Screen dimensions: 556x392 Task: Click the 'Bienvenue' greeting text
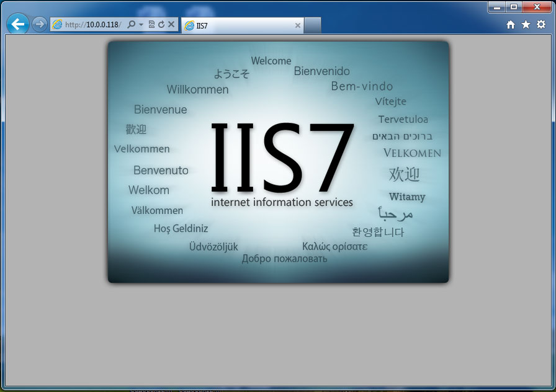[160, 110]
